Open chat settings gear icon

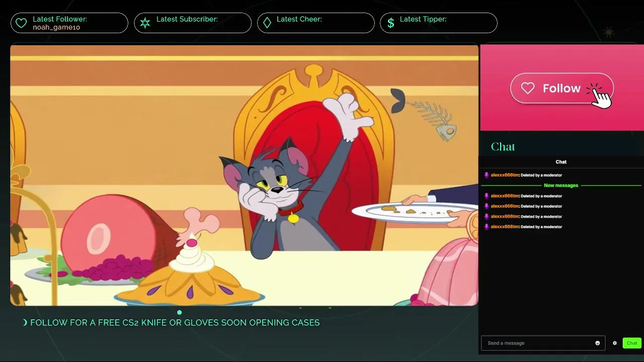tap(615, 343)
